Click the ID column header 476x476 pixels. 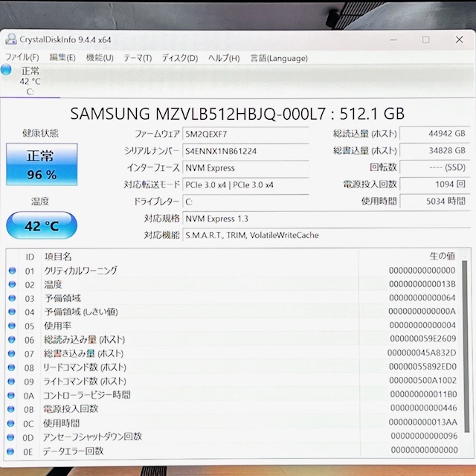(x=30, y=257)
